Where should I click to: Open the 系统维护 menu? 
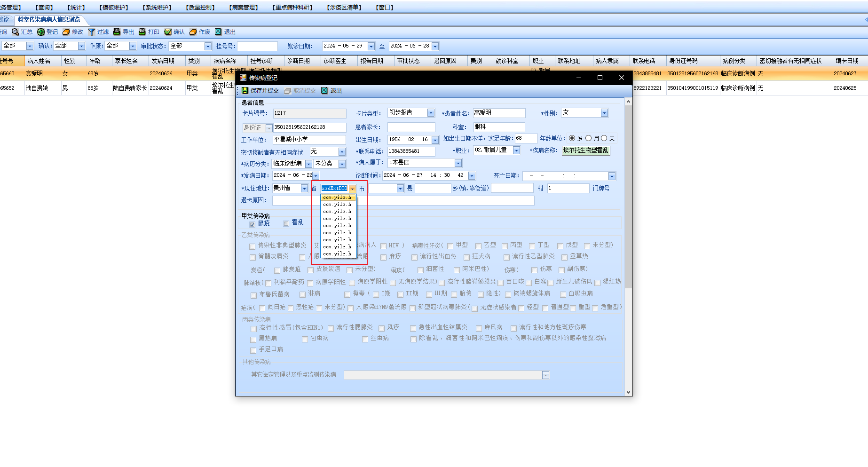tap(157, 8)
